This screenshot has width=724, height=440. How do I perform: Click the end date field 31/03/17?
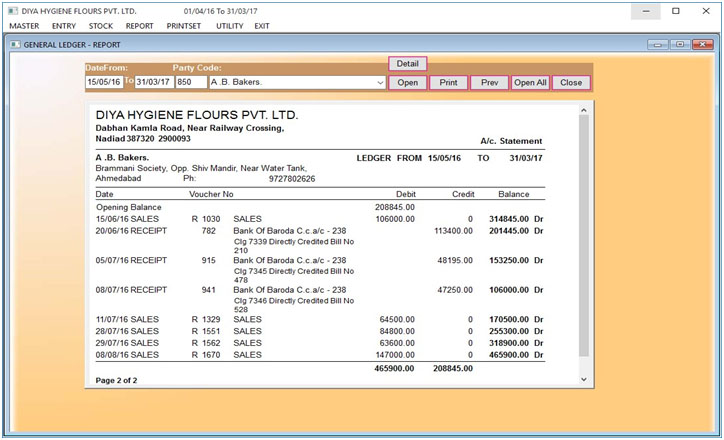pyautogui.click(x=155, y=83)
